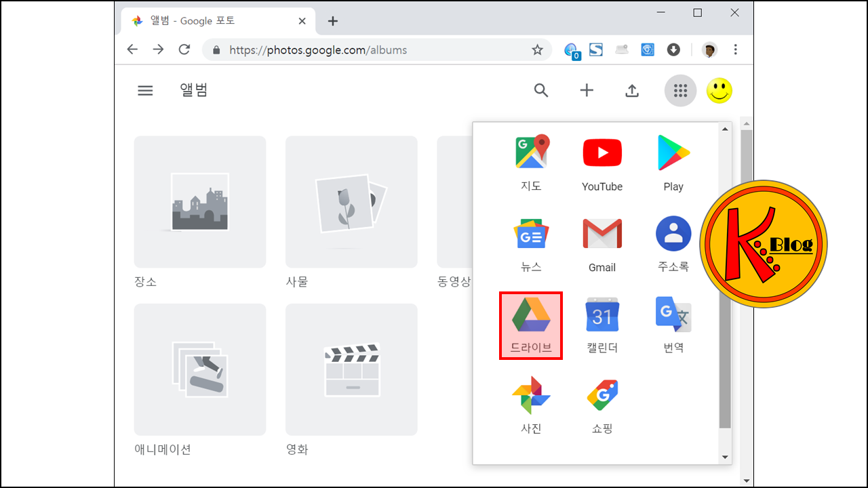Open the 애니메이션 album thumbnail
This screenshot has height=488, width=868.
tap(200, 369)
